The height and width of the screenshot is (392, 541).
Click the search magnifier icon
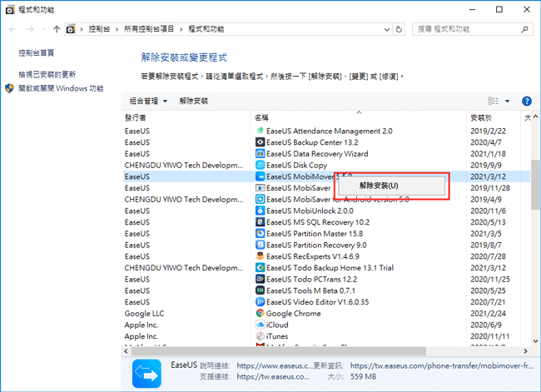(x=525, y=29)
